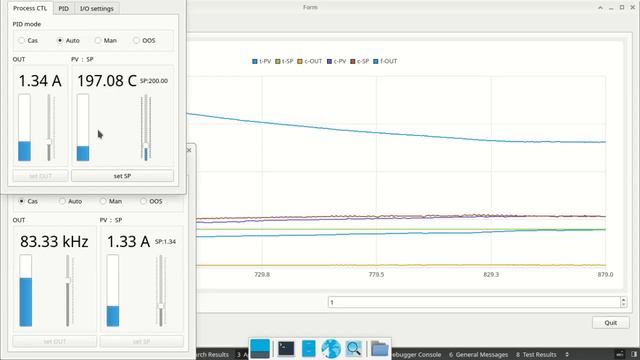The width and height of the screenshot is (640, 360).
Task: Open the General Messages output pane
Action: click(x=478, y=355)
